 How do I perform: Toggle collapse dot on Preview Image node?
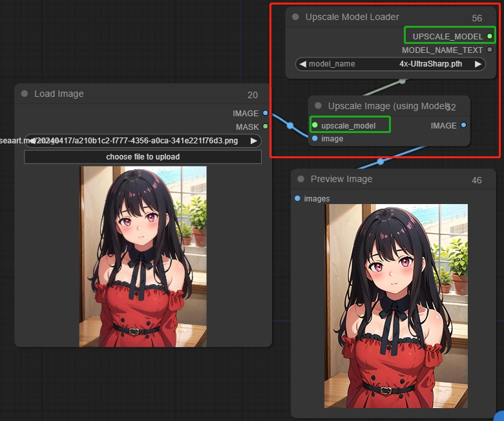(300, 179)
